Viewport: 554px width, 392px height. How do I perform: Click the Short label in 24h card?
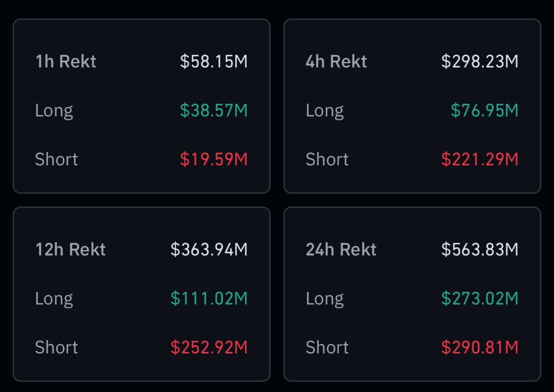point(327,347)
